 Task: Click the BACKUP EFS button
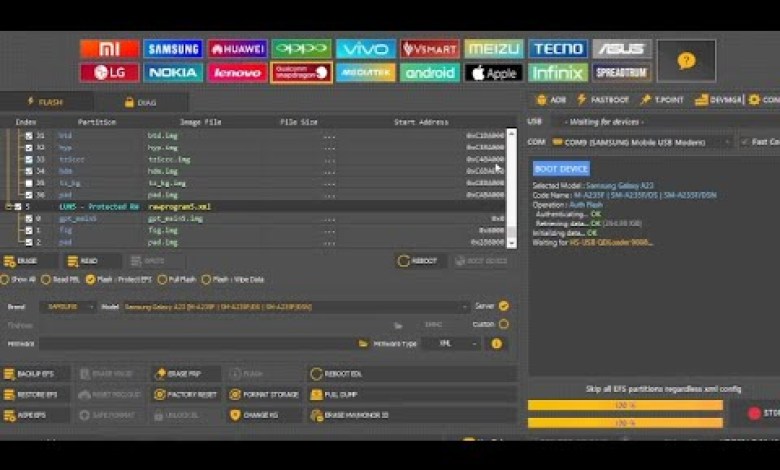click(x=35, y=374)
